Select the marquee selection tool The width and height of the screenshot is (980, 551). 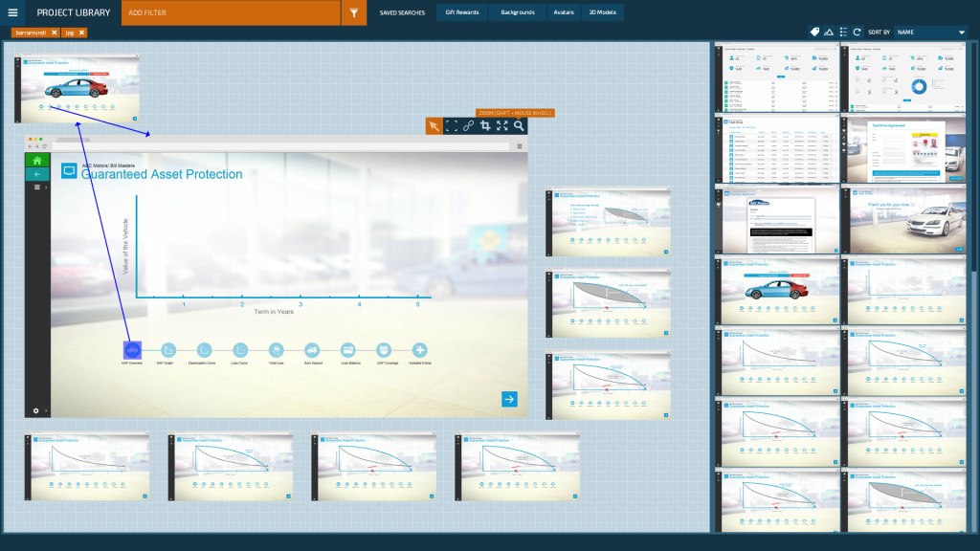[x=451, y=125]
